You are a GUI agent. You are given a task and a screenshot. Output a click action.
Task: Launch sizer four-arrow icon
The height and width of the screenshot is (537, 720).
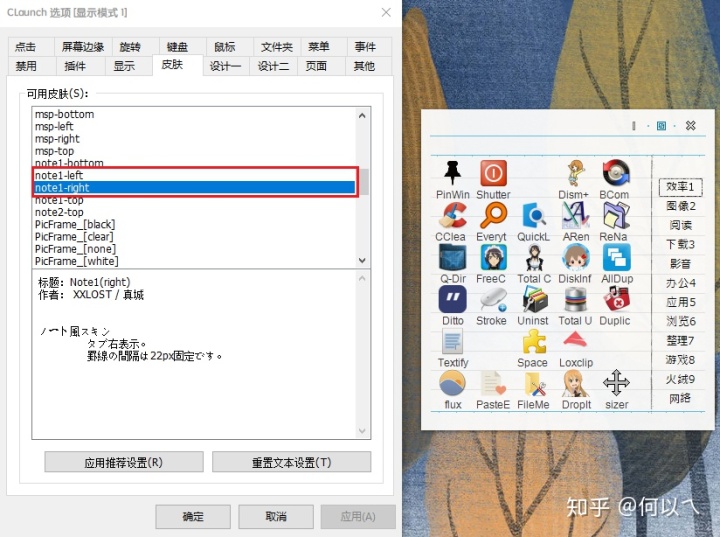click(x=616, y=383)
